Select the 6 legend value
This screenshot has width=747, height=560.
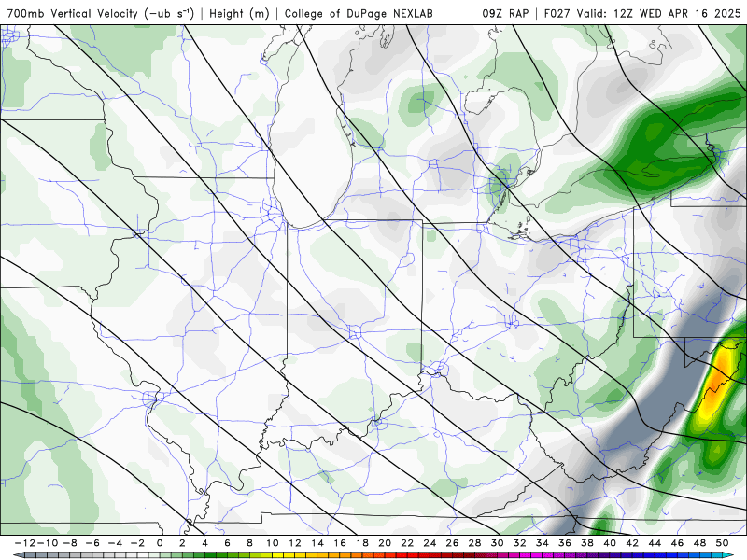pyautogui.click(x=227, y=543)
